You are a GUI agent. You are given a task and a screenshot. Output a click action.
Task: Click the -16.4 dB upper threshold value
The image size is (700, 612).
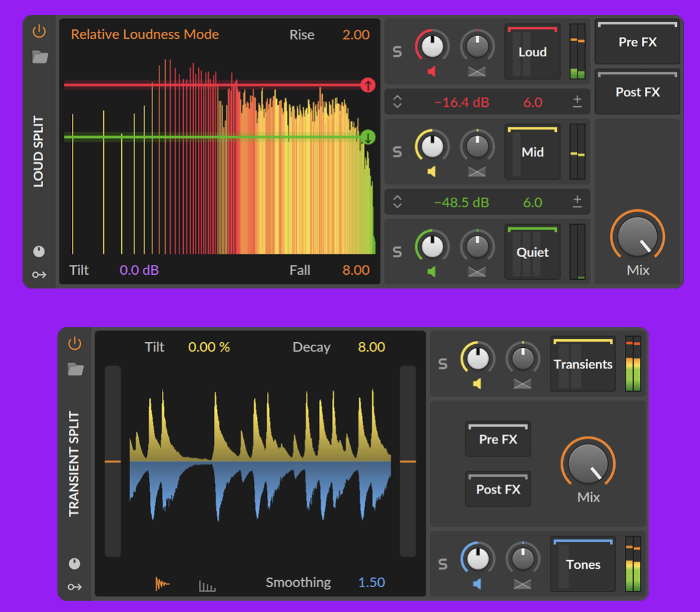coord(462,102)
